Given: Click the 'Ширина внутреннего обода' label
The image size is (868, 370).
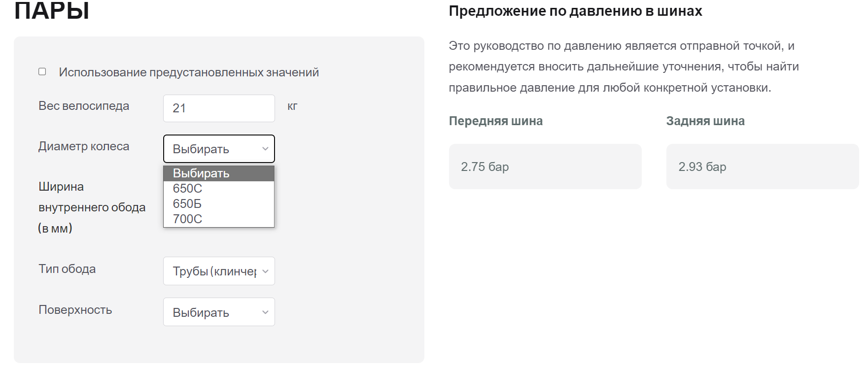Looking at the screenshot, I should [x=92, y=207].
